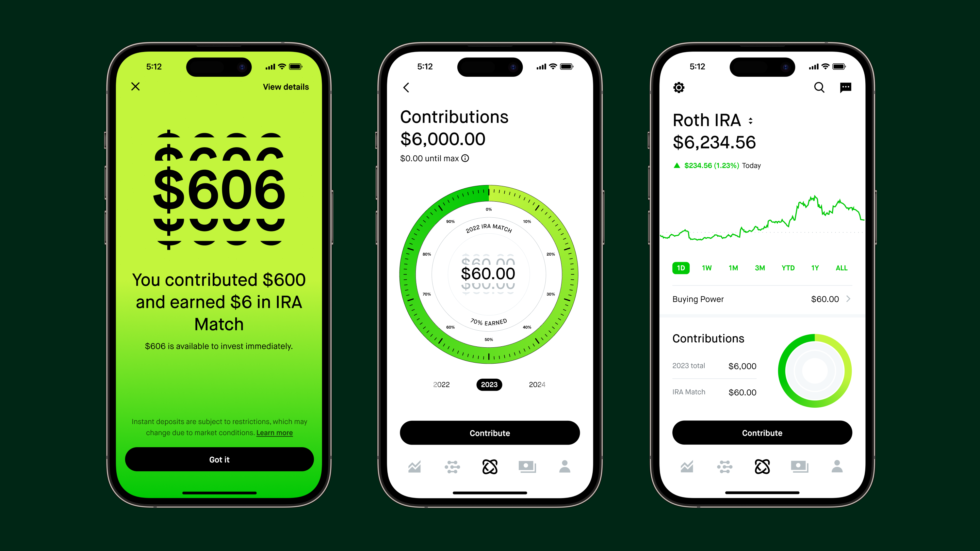Image resolution: width=980 pixels, height=551 pixels.
Task: Select the 1D time period tab
Action: [x=681, y=268]
